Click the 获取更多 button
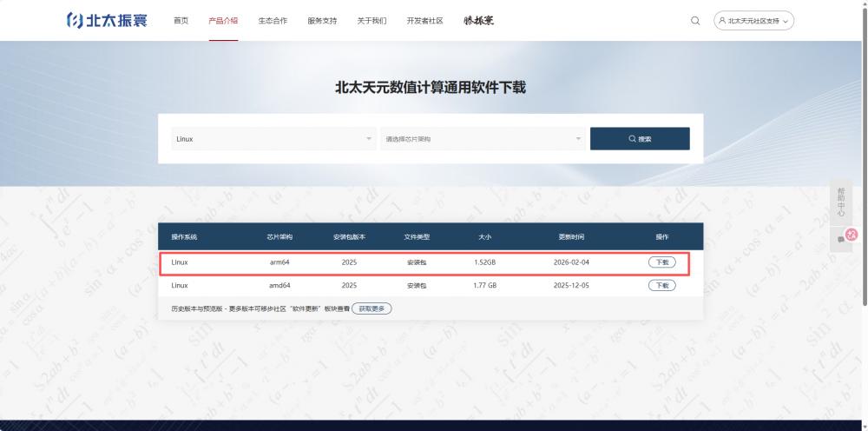The width and height of the screenshot is (868, 431). click(372, 308)
